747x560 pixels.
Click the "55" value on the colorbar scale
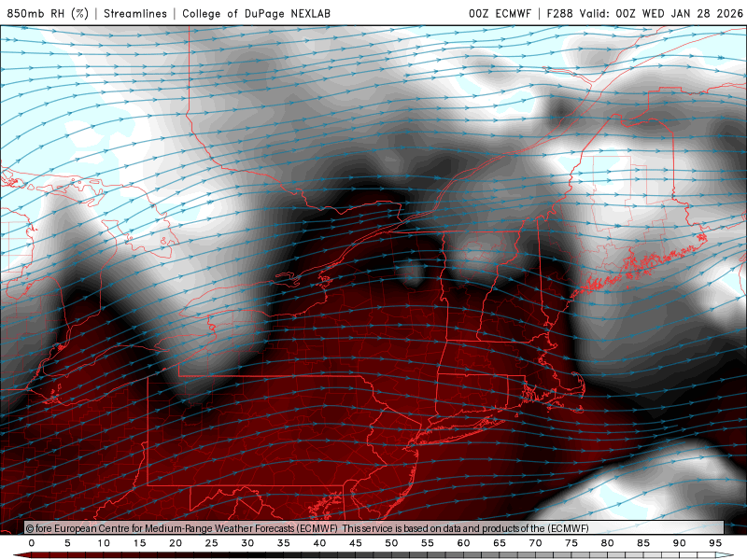tap(428, 543)
